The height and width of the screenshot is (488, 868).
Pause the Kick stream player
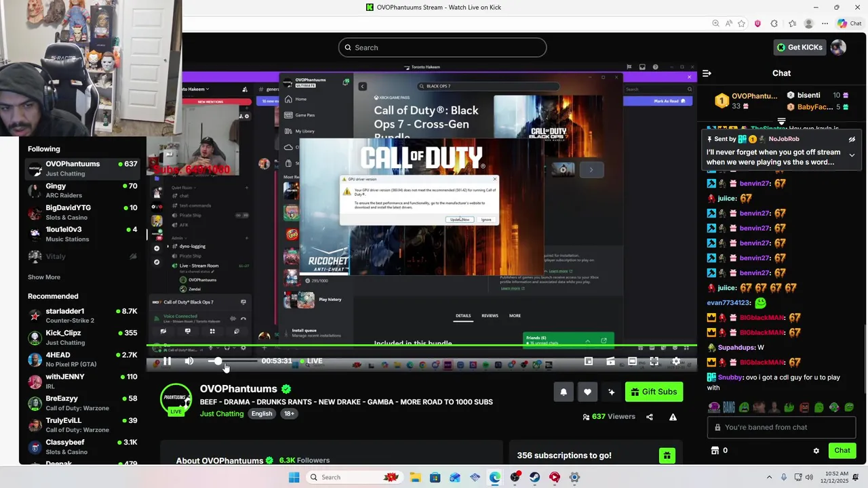pyautogui.click(x=167, y=361)
